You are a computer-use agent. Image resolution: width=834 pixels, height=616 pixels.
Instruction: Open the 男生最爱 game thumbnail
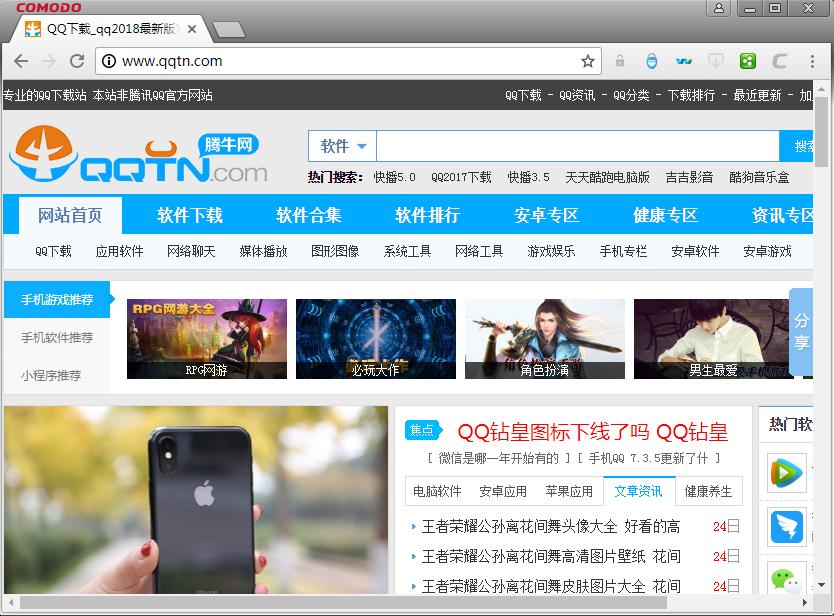pyautogui.click(x=712, y=339)
